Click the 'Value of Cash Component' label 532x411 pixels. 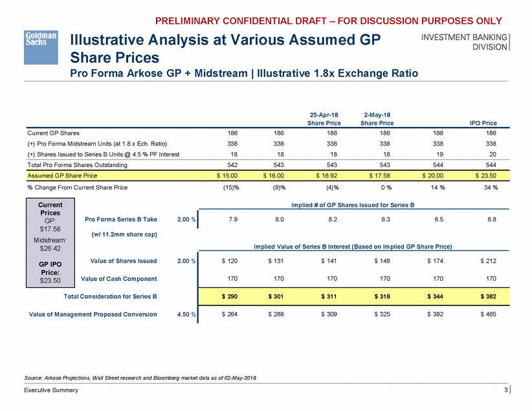point(118,278)
